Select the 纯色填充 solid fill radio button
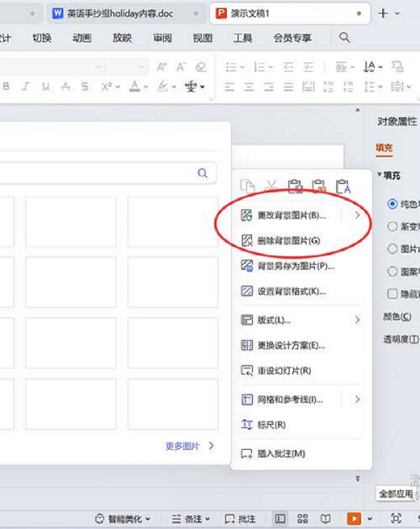The height and width of the screenshot is (529, 420). coord(393,204)
